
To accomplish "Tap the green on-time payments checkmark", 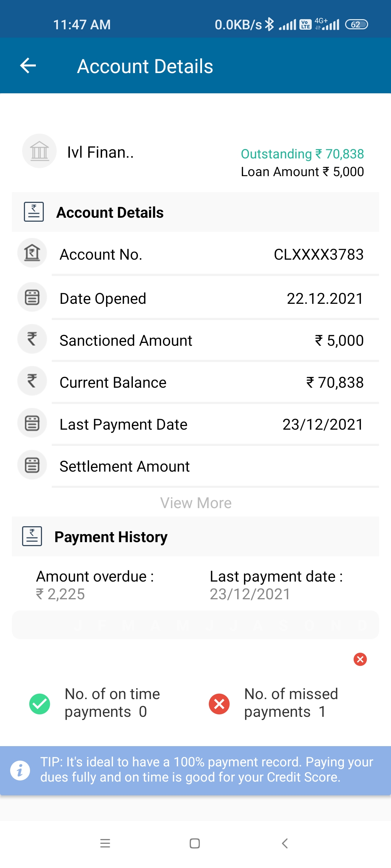I will pyautogui.click(x=39, y=704).
